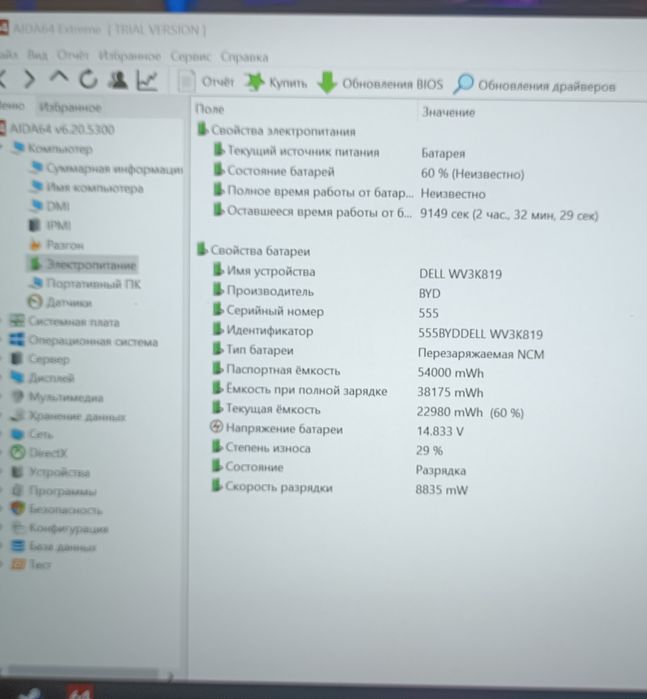Open Портативный ПК item
Viewport: 647px width, 699px height.
point(85,284)
